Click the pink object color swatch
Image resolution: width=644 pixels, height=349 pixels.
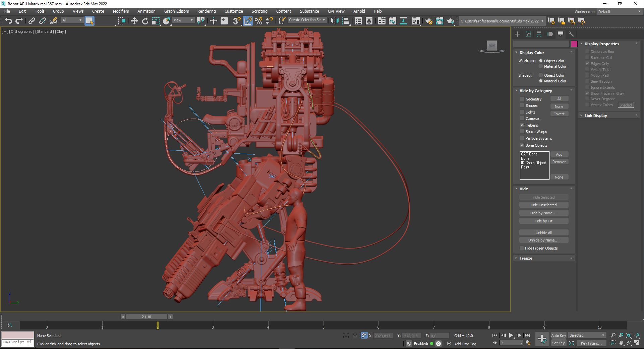[x=574, y=44]
